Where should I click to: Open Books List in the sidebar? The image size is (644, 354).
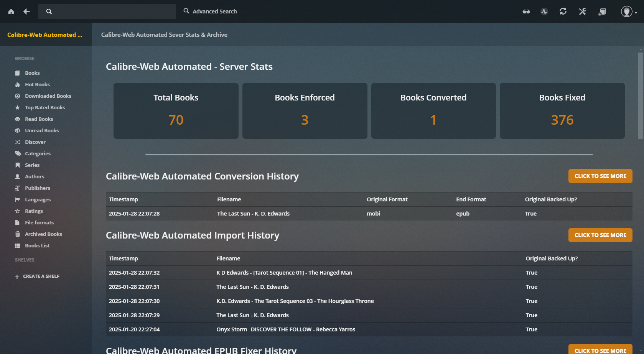[x=37, y=245]
